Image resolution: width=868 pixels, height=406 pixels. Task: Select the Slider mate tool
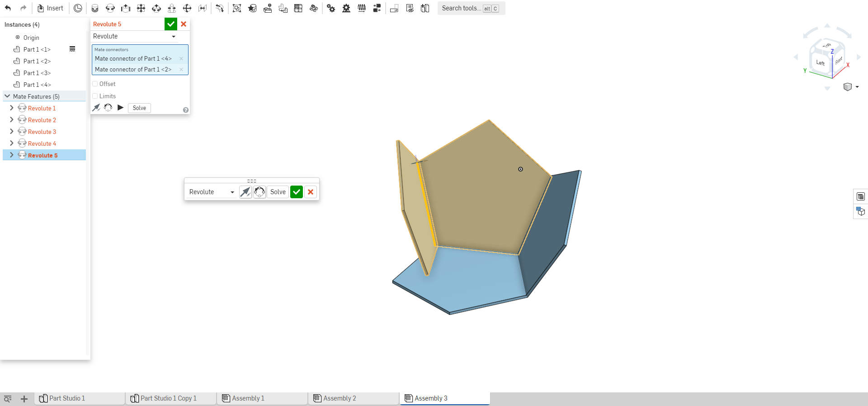click(x=126, y=8)
